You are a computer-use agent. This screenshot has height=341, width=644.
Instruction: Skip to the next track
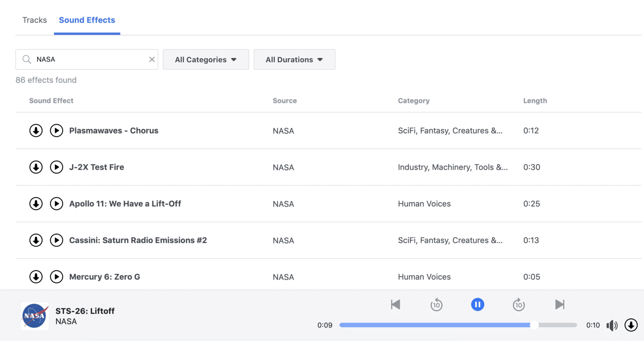(x=559, y=304)
